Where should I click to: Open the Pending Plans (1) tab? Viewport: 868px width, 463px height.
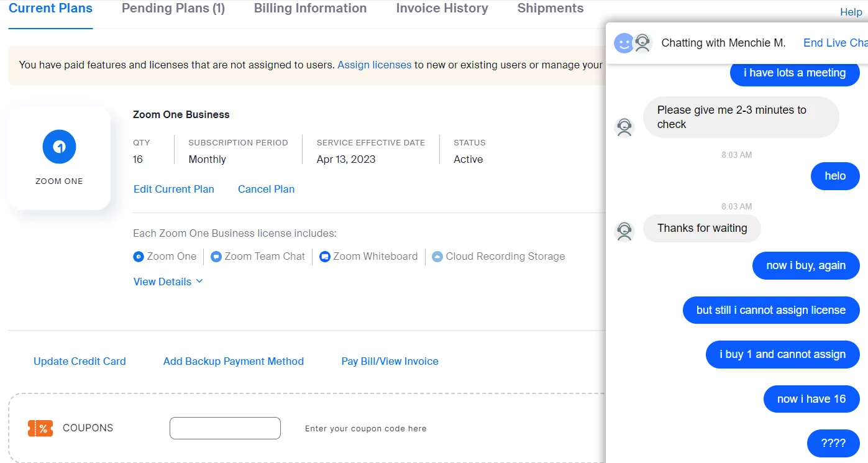click(x=173, y=9)
